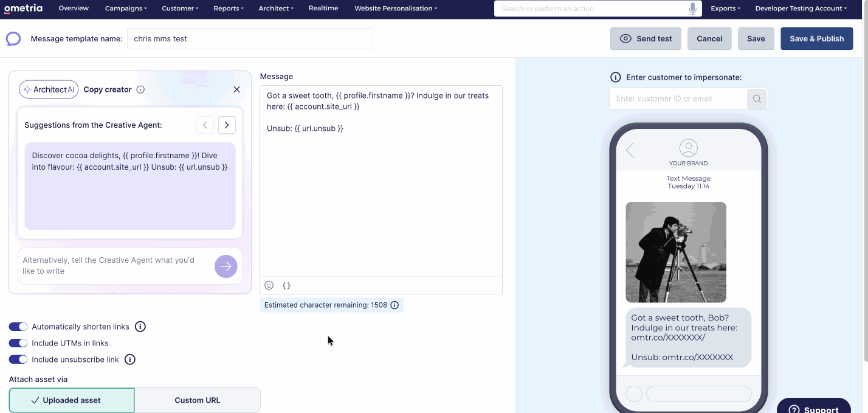Click the 'Got a sweet tooth, Bob?' preview bubble
Image resolution: width=868 pixels, height=413 pixels.
(688, 338)
